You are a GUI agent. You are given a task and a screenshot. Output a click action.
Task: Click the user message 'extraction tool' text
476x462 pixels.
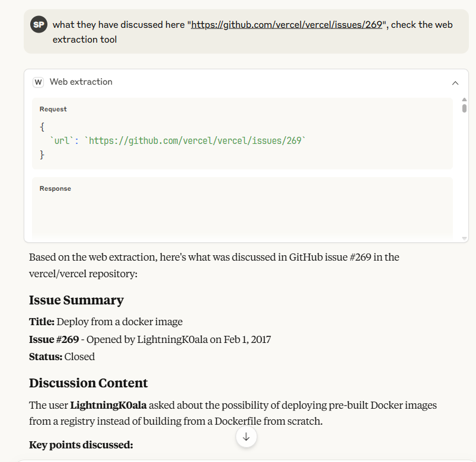click(85, 40)
